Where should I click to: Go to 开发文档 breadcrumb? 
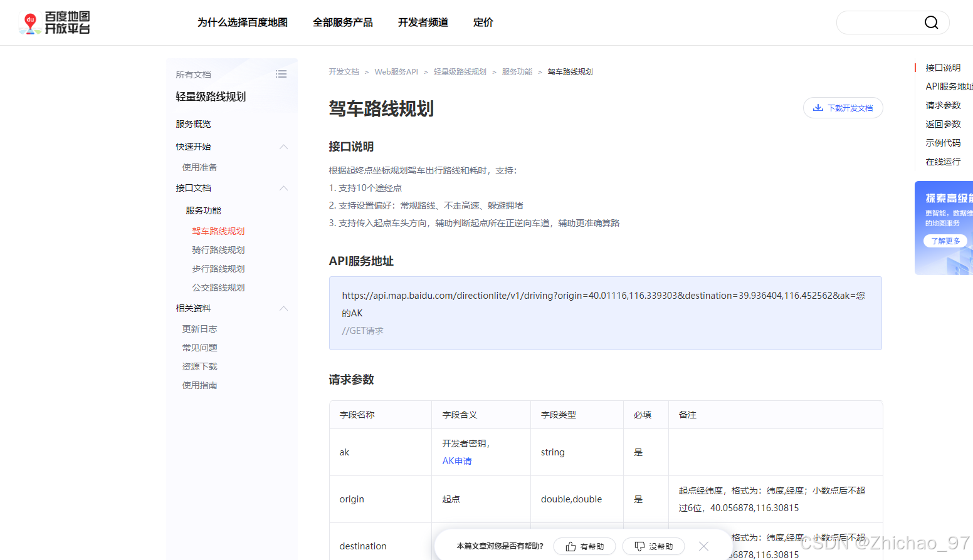(344, 72)
